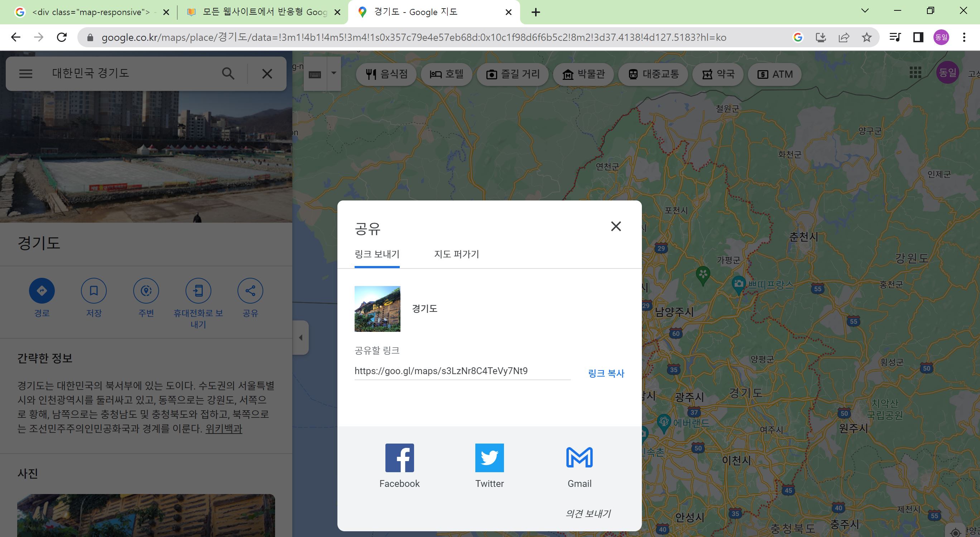Click the 주변 nearby icon

[146, 291]
